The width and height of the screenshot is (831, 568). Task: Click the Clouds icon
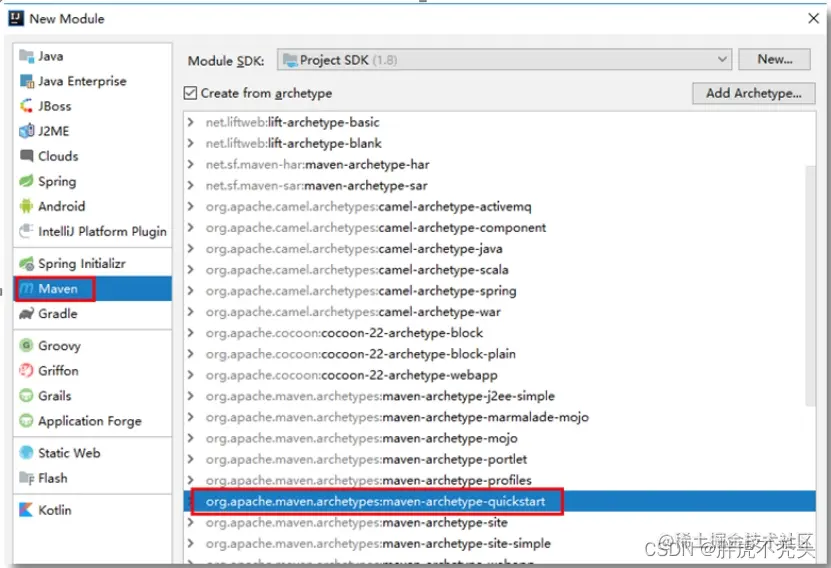coord(26,156)
